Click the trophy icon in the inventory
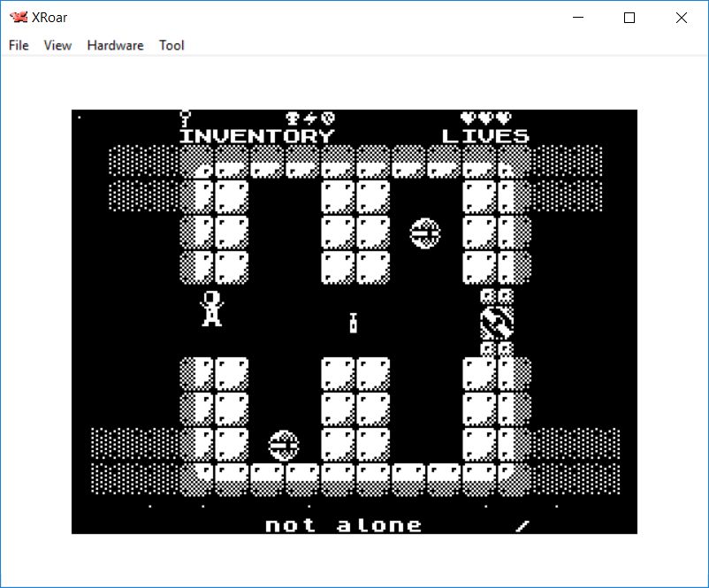The image size is (709, 588). 293,118
